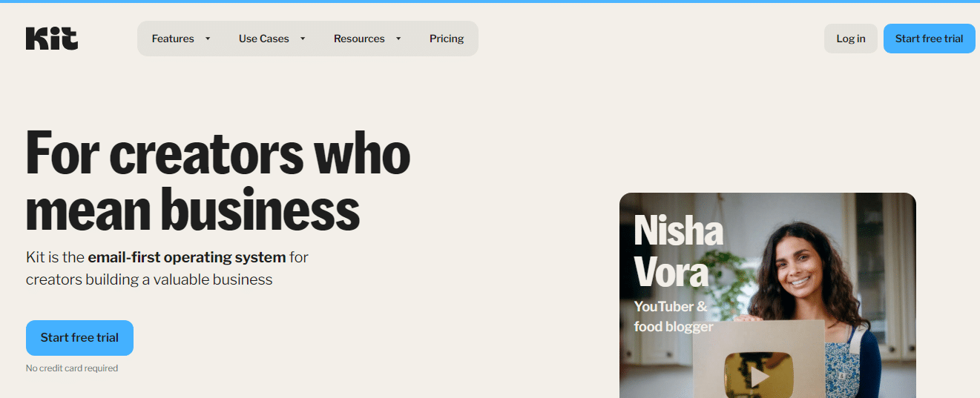980x398 pixels.
Task: Go to the Pricing page
Action: (x=447, y=39)
